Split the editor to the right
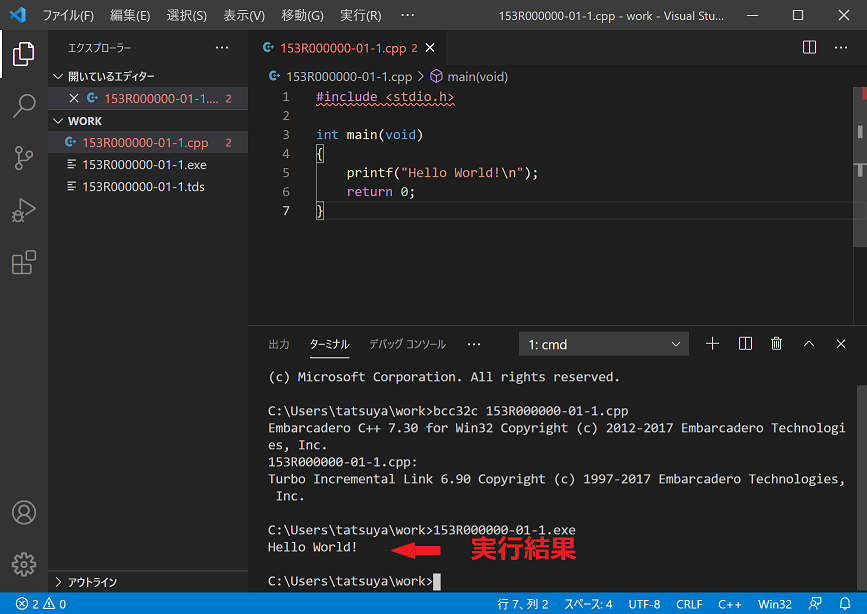867x614 pixels. (x=810, y=47)
